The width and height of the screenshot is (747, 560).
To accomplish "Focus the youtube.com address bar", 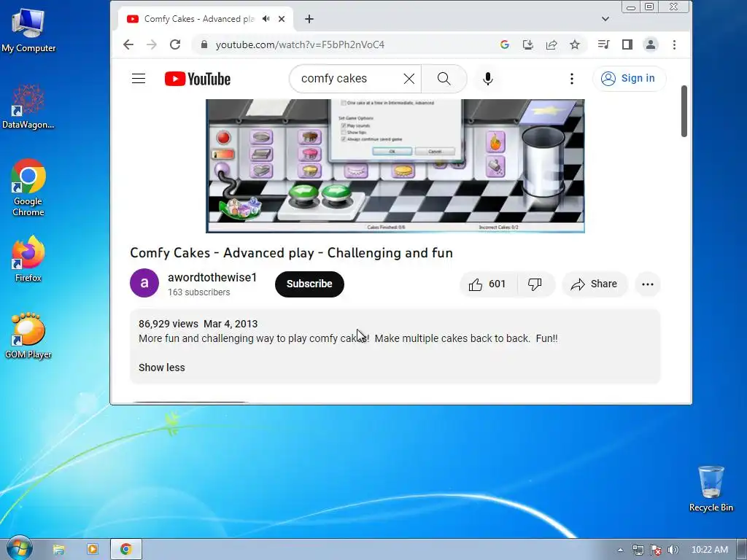I will coord(300,44).
